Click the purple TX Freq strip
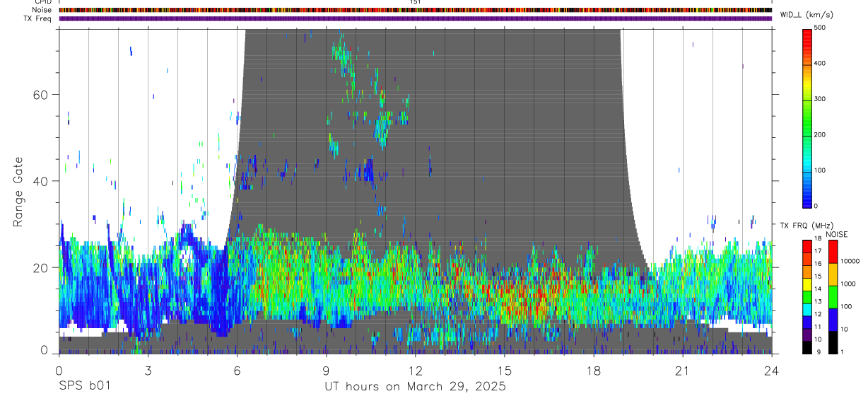This screenshot has width=868, height=401. 415,18
